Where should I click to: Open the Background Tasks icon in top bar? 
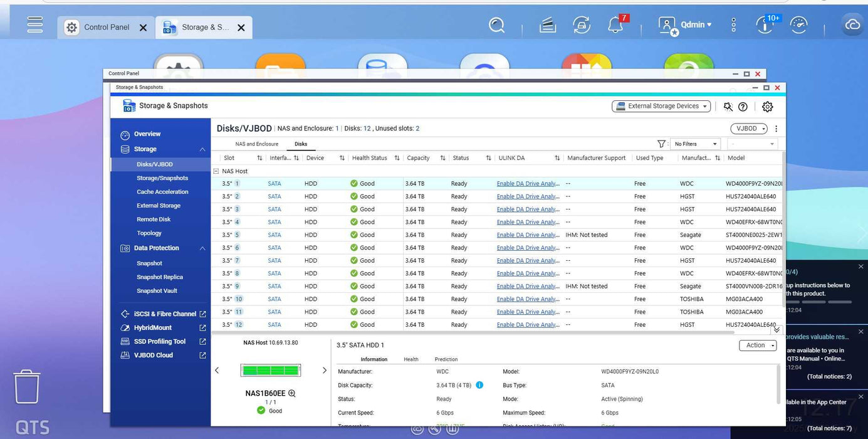click(548, 25)
